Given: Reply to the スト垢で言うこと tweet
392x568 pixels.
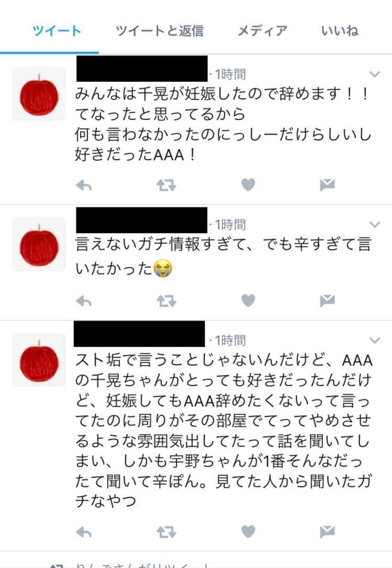Looking at the screenshot, I should (84, 532).
